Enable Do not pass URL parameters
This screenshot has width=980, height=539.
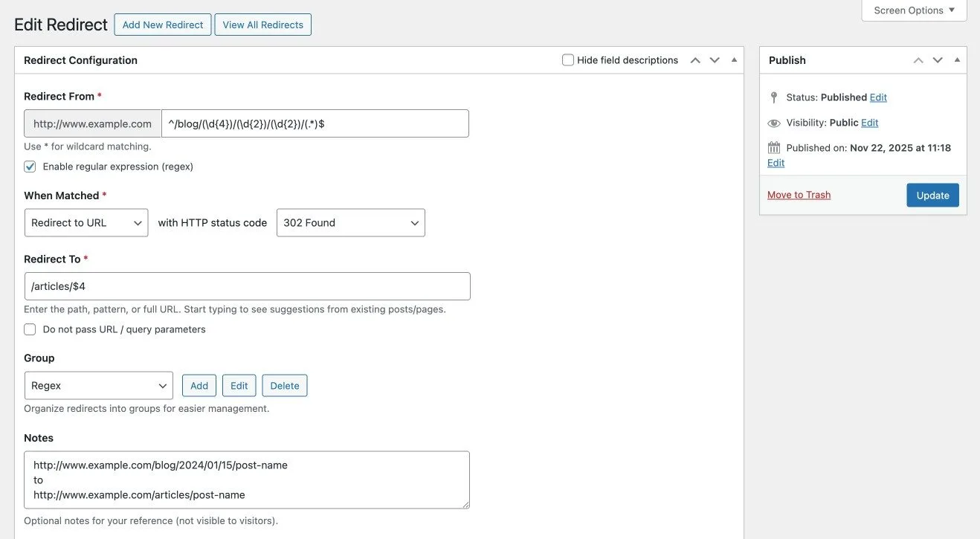click(x=30, y=329)
